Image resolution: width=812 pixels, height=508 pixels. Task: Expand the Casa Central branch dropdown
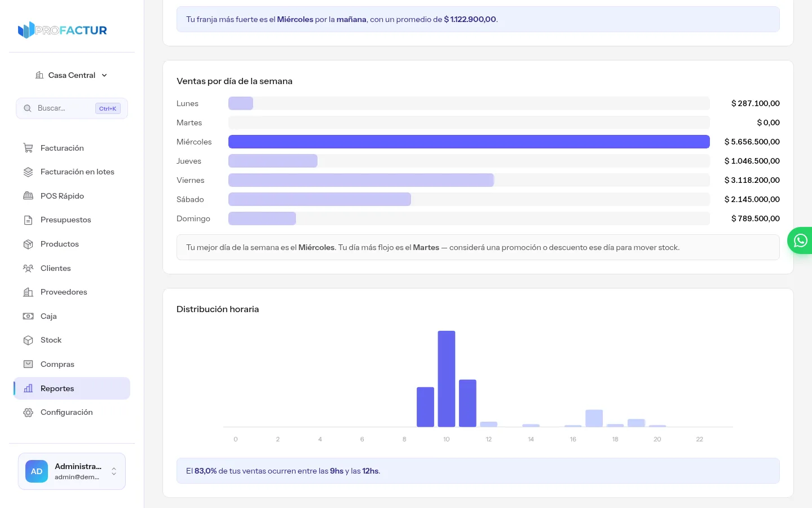[72, 75]
